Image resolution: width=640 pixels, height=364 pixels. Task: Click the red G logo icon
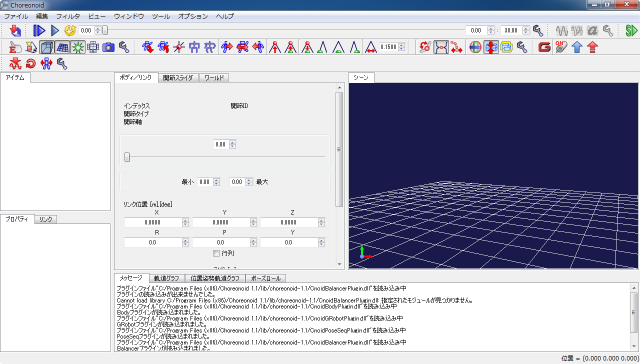pyautogui.click(x=544, y=47)
